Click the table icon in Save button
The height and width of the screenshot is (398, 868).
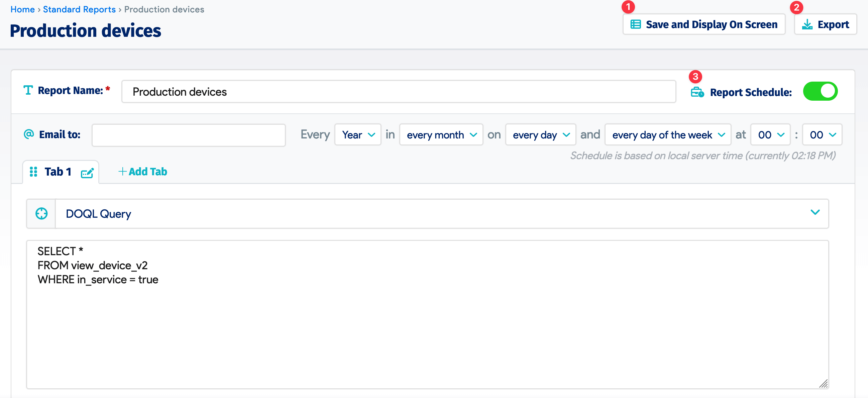pos(636,24)
